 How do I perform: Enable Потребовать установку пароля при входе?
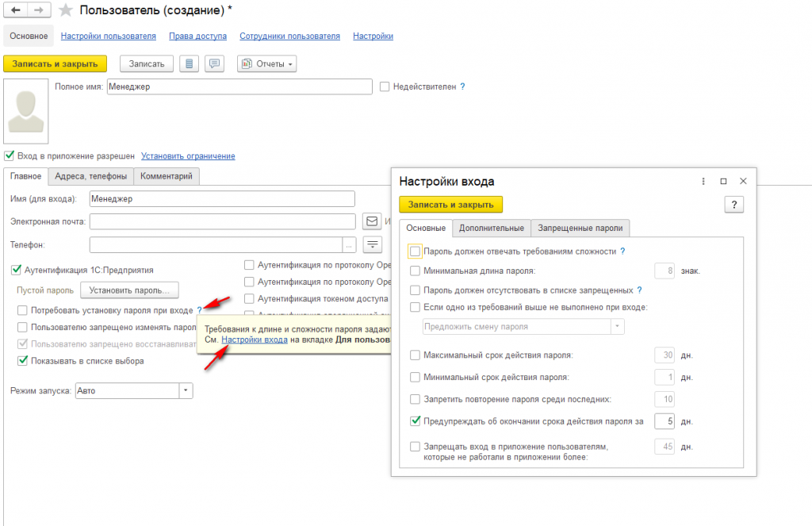(x=22, y=310)
